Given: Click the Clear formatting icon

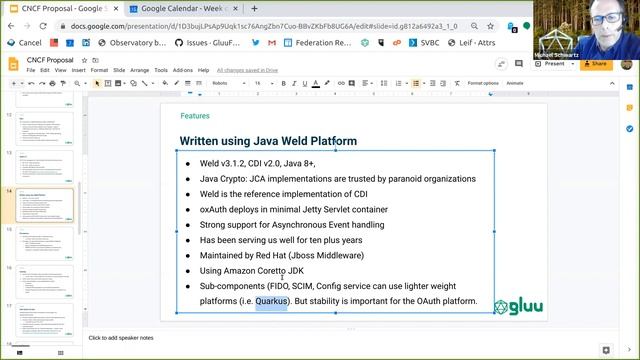Looking at the screenshot, I should pyautogui.click(x=457, y=83).
